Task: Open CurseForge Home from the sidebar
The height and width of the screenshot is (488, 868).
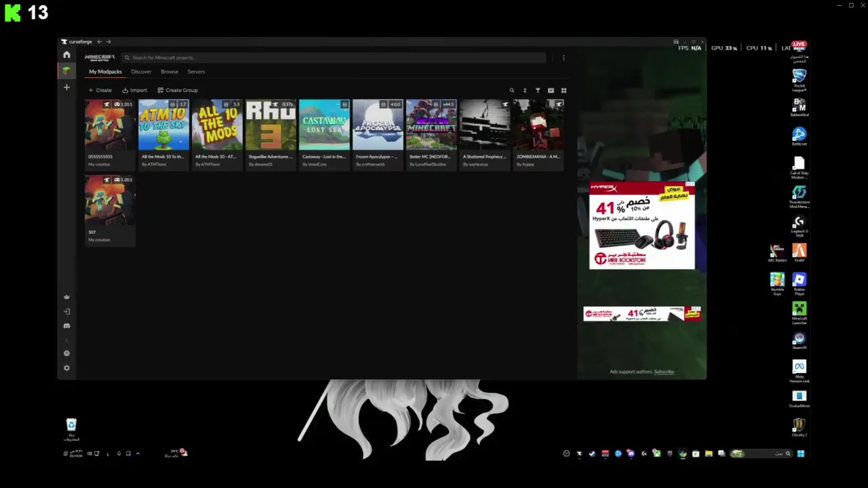Action: tap(66, 55)
